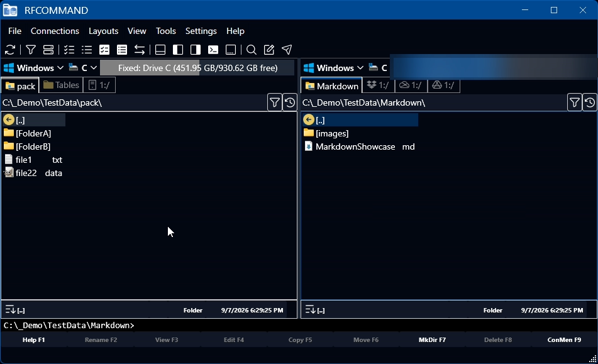Click the Edit F4 button

point(234,339)
